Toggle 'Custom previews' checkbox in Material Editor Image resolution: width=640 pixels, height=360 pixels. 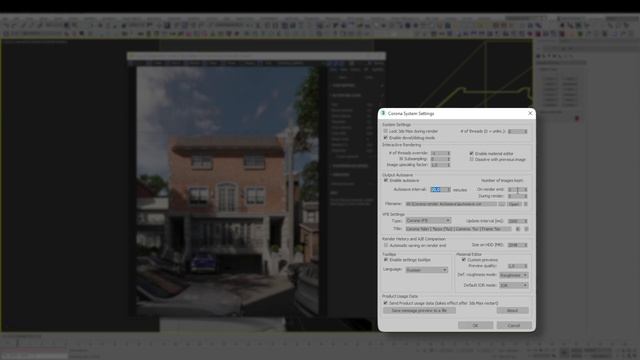coord(464,260)
